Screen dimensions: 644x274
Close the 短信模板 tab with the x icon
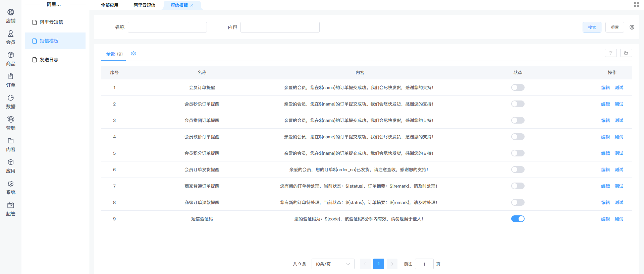coord(192,5)
